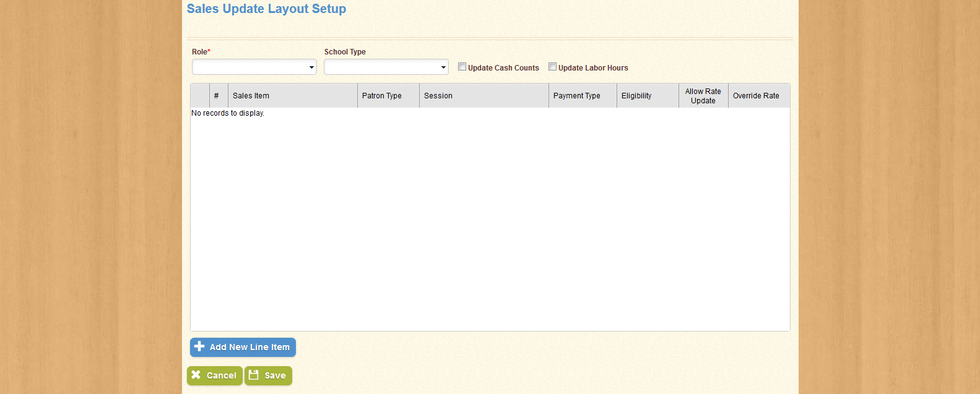
Task: Click the blank first column header
Action: pos(200,96)
